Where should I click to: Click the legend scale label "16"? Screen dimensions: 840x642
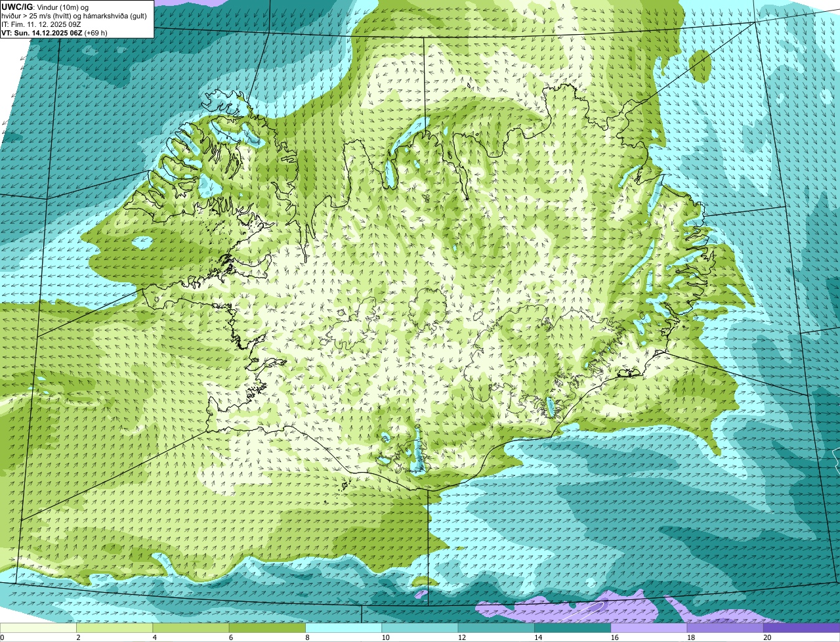click(x=614, y=637)
